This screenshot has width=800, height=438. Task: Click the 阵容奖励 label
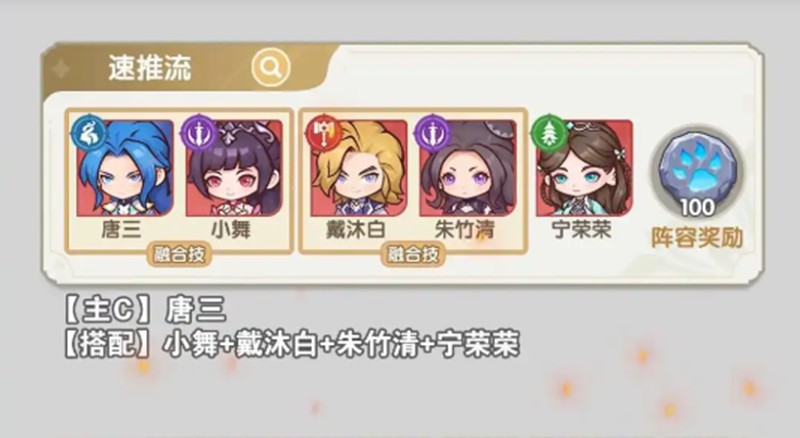pos(697,238)
